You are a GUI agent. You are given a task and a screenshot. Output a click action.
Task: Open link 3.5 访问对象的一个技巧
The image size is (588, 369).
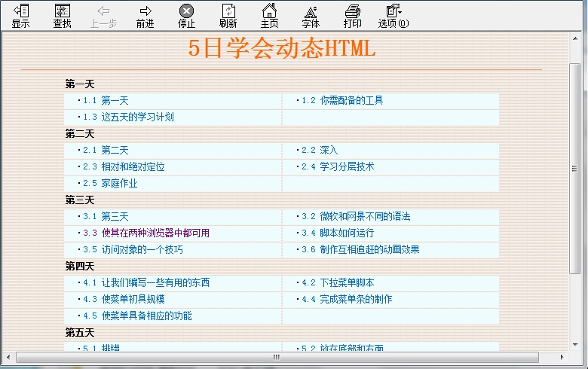(133, 249)
